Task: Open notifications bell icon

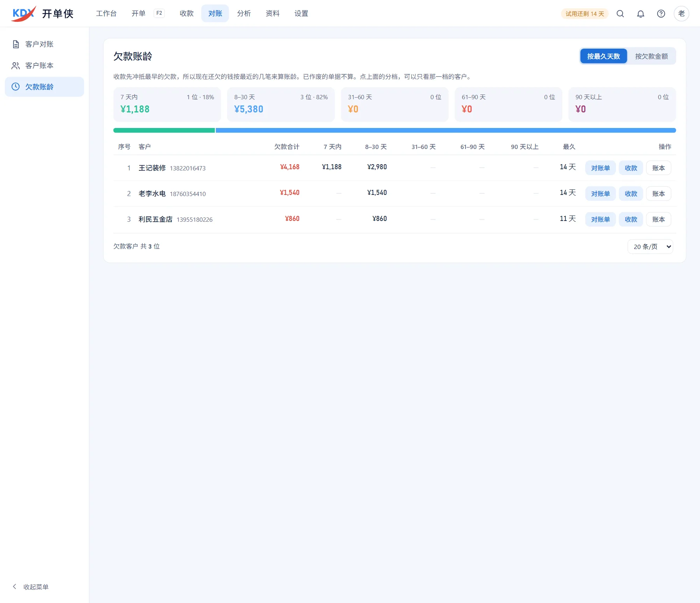Action: tap(640, 14)
